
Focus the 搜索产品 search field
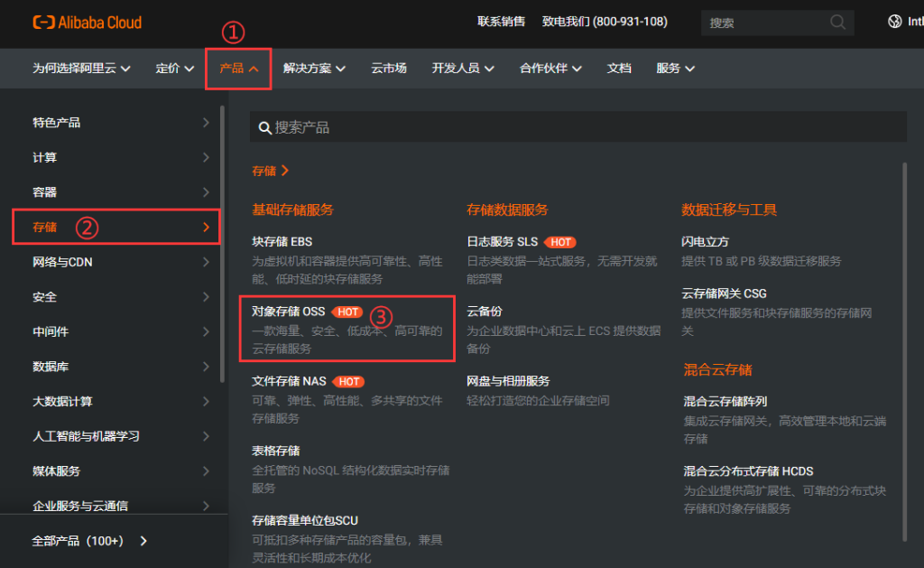click(x=577, y=126)
